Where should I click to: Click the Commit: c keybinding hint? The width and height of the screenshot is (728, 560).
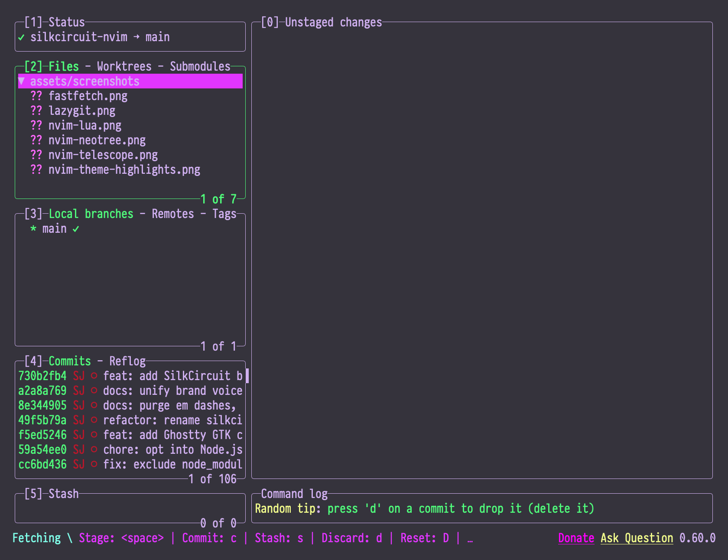click(x=209, y=538)
